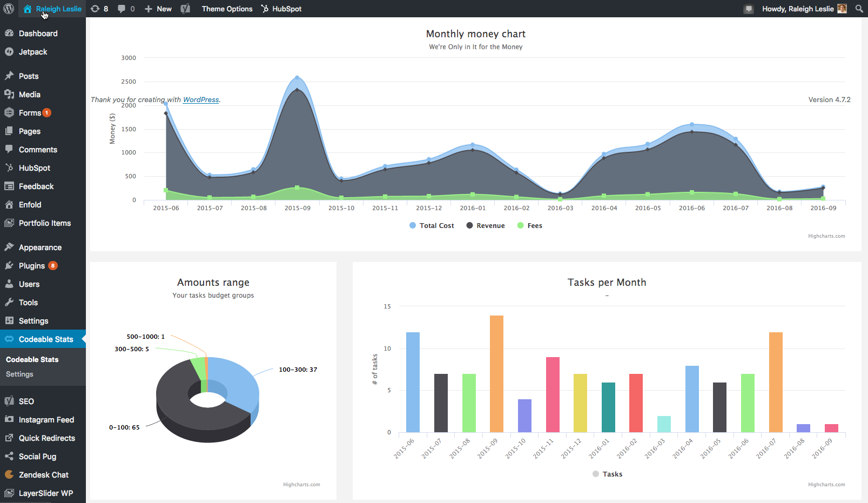The height and width of the screenshot is (503, 868).
Task: Click the Plugins plug icon
Action: click(x=9, y=266)
